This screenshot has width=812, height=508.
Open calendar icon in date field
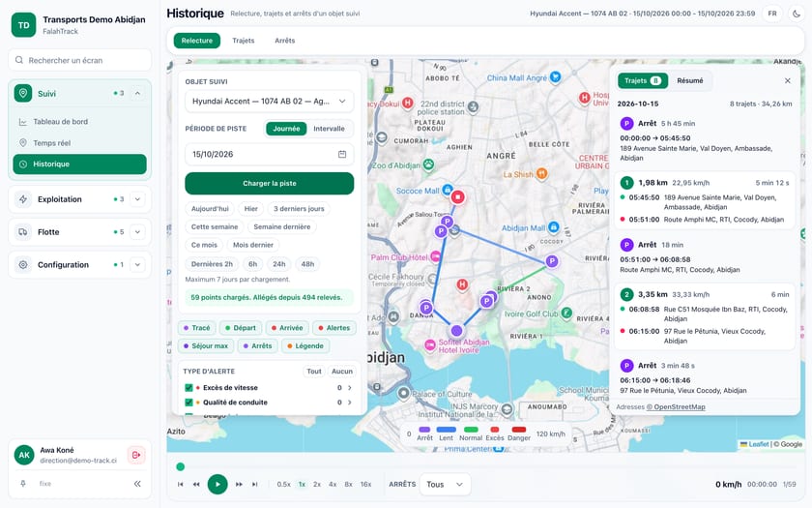342,154
